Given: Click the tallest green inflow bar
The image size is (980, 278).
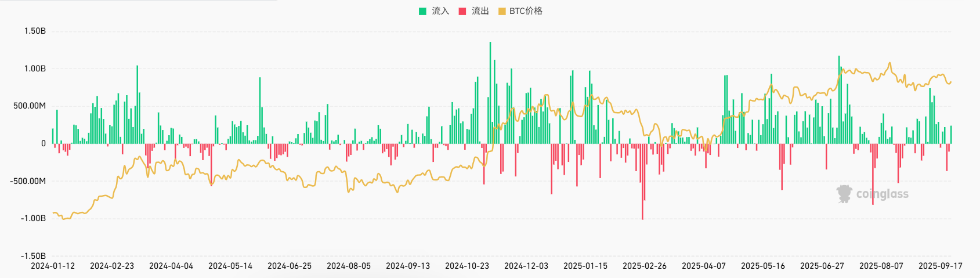Looking at the screenshot, I should [x=490, y=93].
